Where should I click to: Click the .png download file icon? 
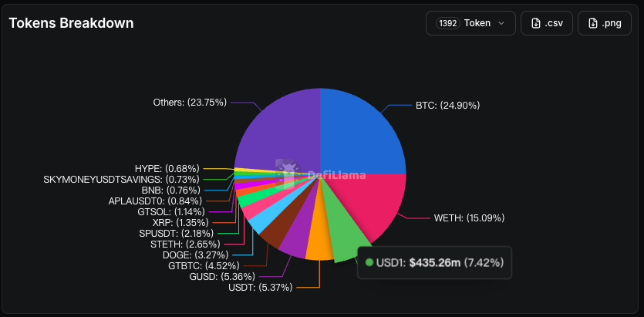592,23
